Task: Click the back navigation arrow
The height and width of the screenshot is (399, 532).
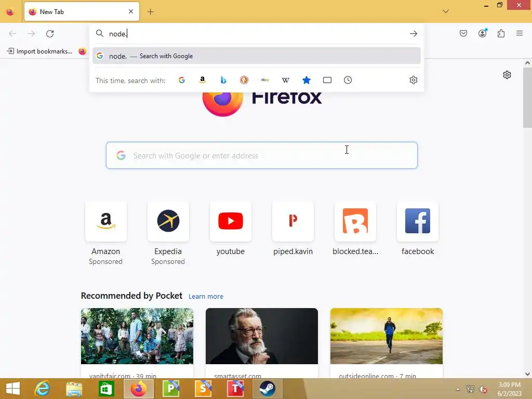Action: [12, 34]
